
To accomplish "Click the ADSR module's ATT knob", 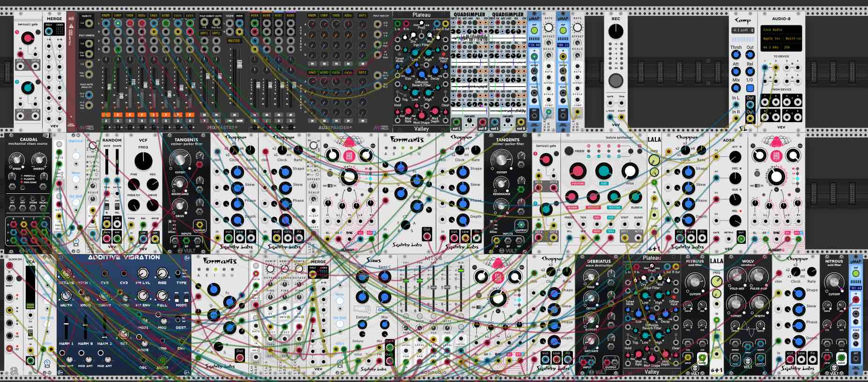I will pos(735,157).
